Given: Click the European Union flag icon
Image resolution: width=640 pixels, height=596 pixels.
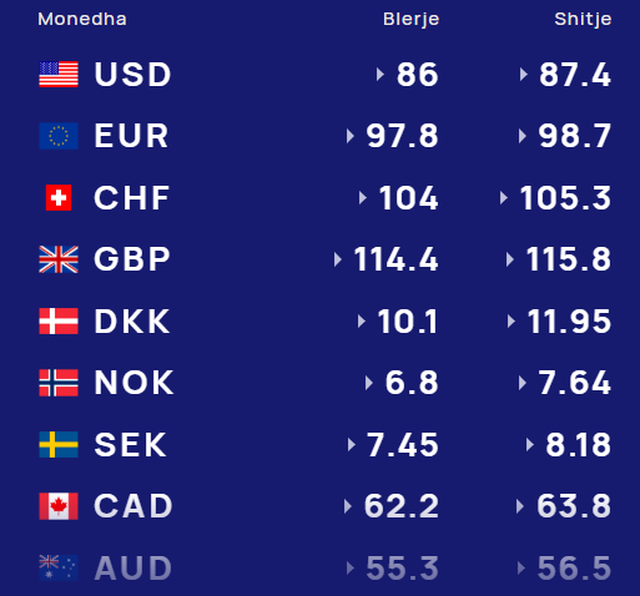Looking at the screenshot, I should (58, 136).
